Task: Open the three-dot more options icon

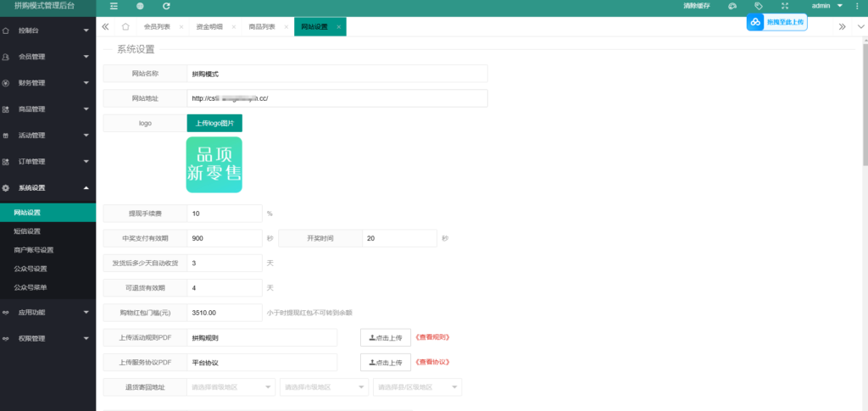Action: click(860, 6)
